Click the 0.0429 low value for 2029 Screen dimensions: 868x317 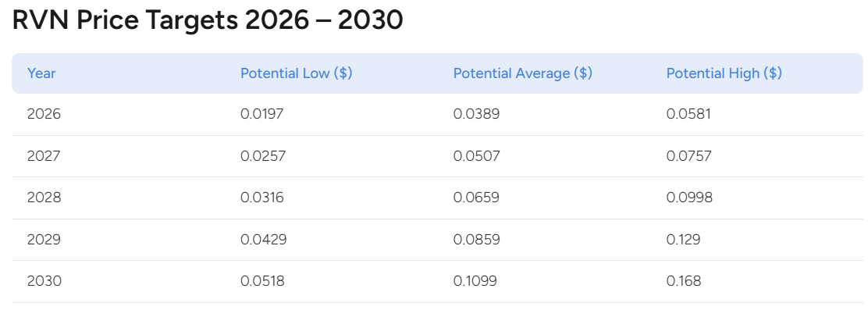(x=263, y=239)
